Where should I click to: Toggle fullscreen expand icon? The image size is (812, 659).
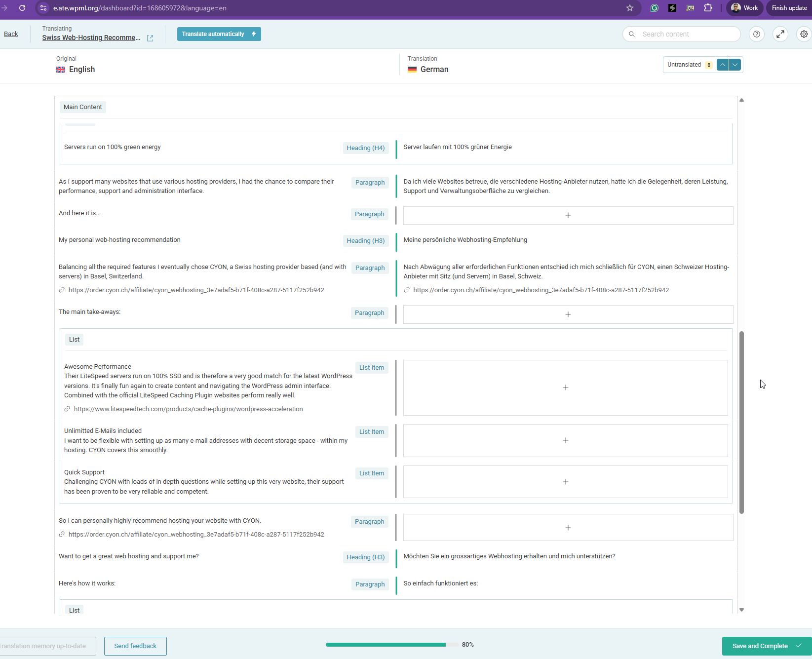780,34
